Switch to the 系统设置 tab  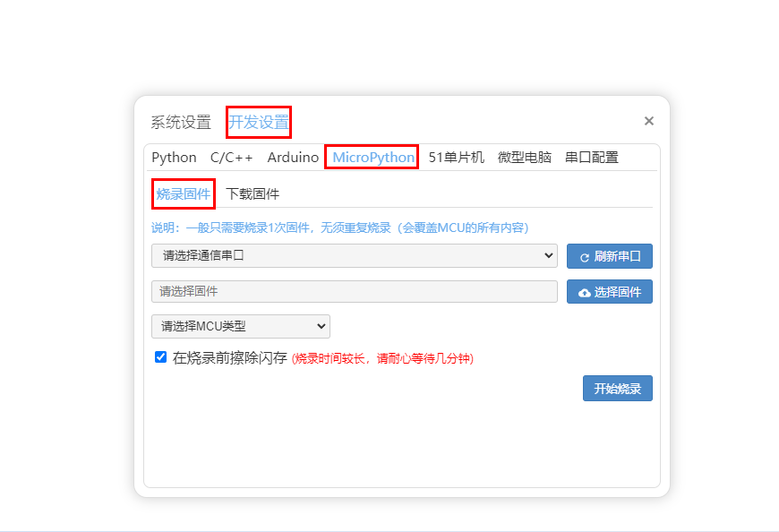tap(181, 122)
